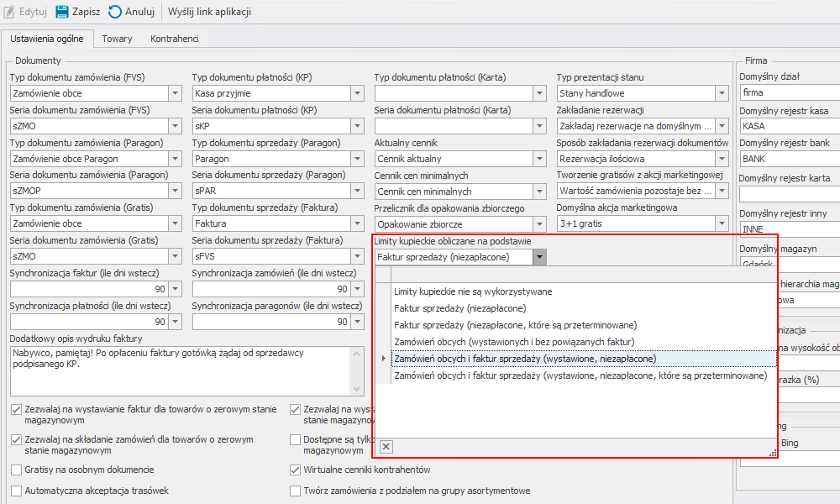Close dropdown popup with X button
This screenshot has height=504, width=840.
coord(386,447)
